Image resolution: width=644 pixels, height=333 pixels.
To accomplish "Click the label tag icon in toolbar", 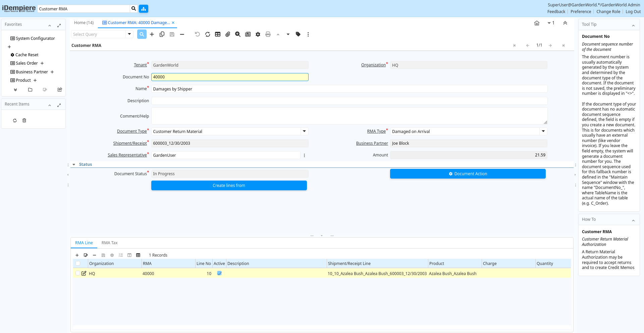I will point(298,34).
